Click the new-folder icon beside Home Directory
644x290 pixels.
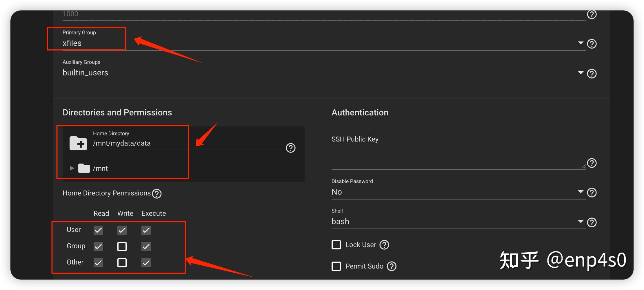tap(78, 143)
